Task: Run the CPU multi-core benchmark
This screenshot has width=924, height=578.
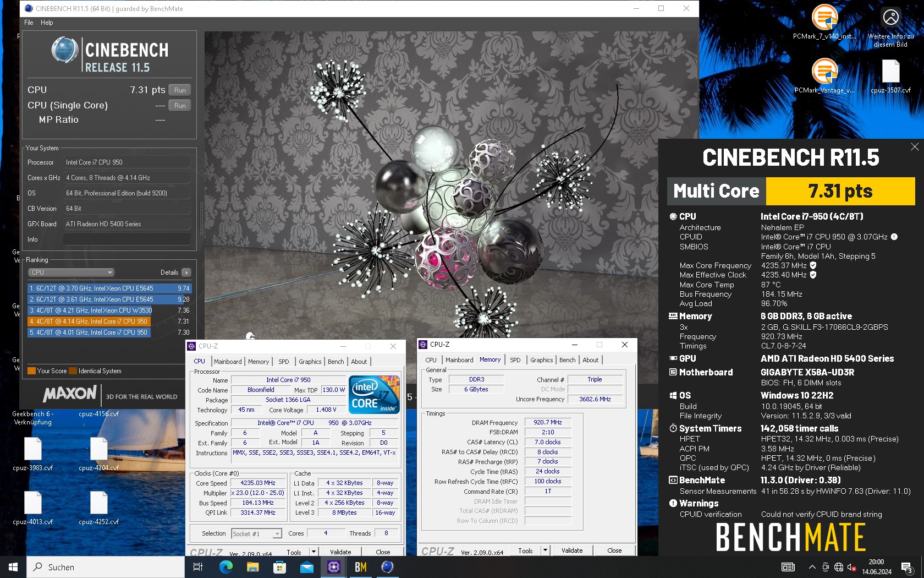Action: tap(180, 90)
